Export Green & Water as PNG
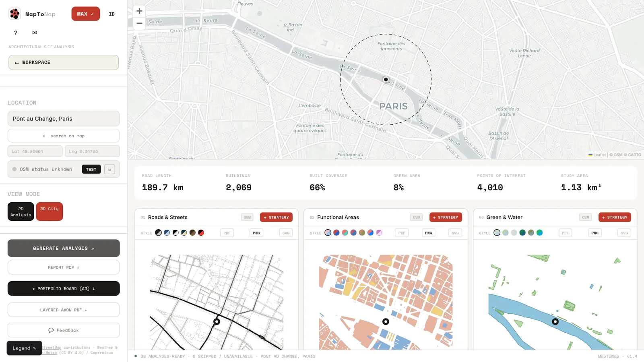The height and width of the screenshot is (362, 644). [595, 233]
